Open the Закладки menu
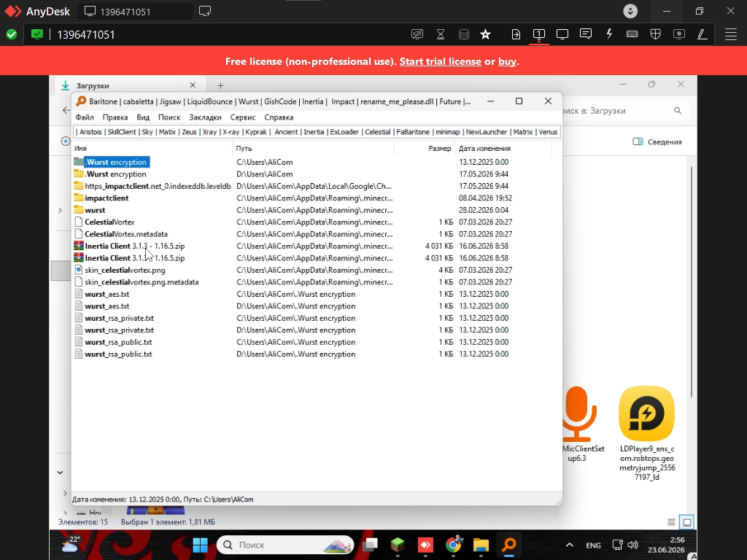 (x=205, y=117)
